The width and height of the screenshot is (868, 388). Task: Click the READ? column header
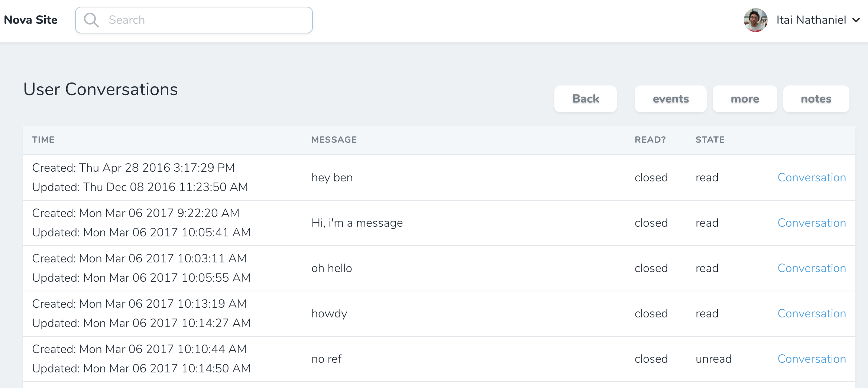coord(650,140)
